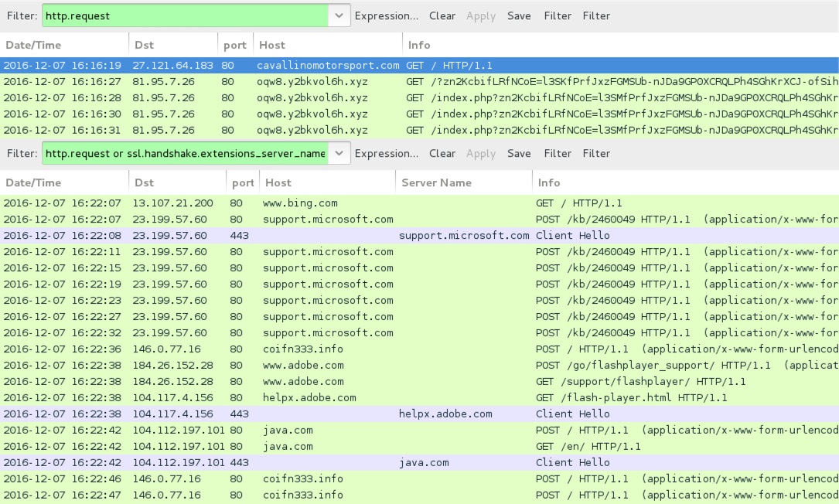The image size is (839, 504).
Task: Expand the dropdown of the ssl.handshake filter field
Action: 339,154
